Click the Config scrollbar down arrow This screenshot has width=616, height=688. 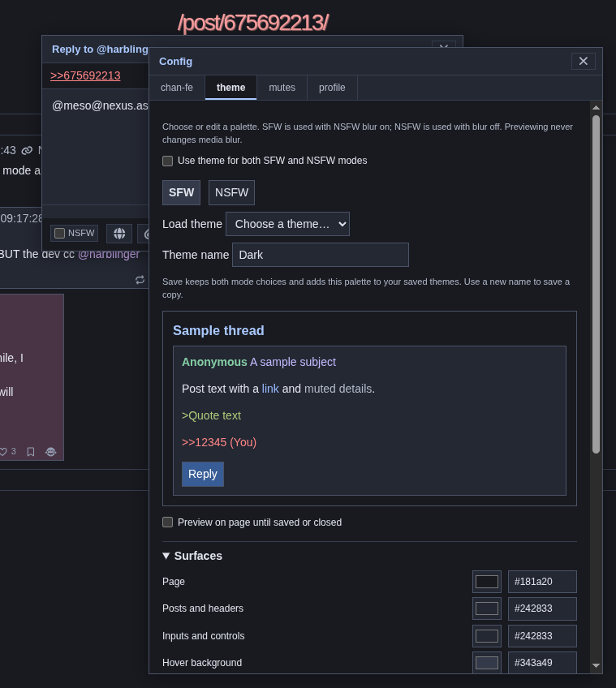[x=596, y=665]
